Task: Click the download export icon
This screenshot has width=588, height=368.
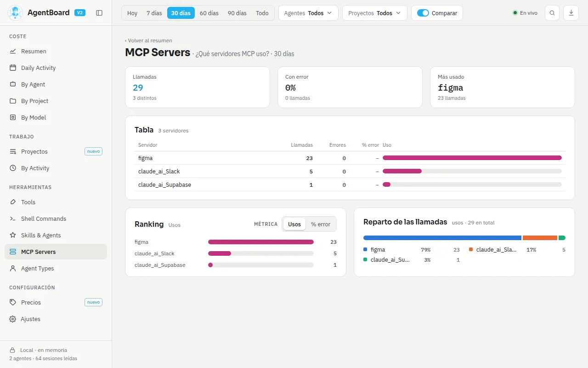Action: 571,13
